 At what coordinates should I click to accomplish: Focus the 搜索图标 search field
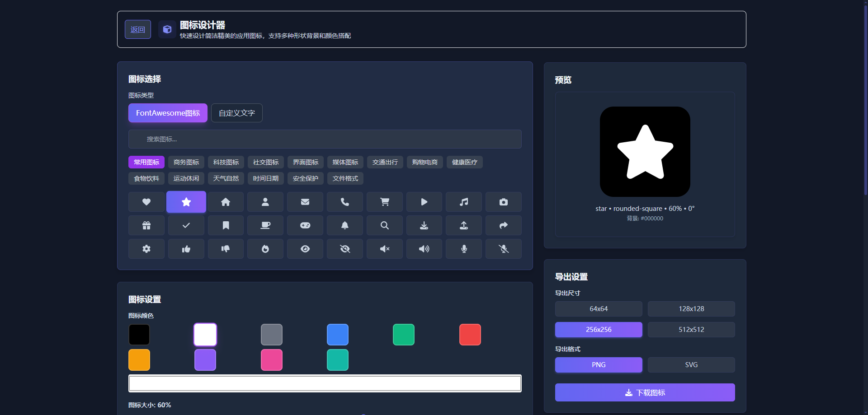pyautogui.click(x=325, y=139)
